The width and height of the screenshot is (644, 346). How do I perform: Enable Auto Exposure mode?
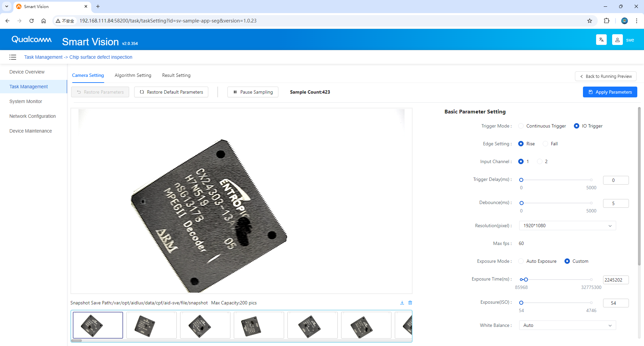pyautogui.click(x=521, y=261)
